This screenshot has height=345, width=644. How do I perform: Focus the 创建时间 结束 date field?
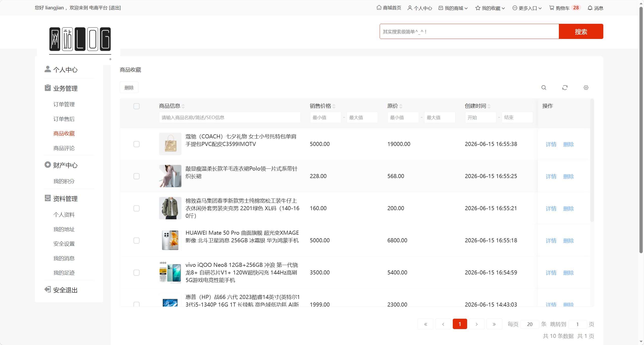pos(517,117)
